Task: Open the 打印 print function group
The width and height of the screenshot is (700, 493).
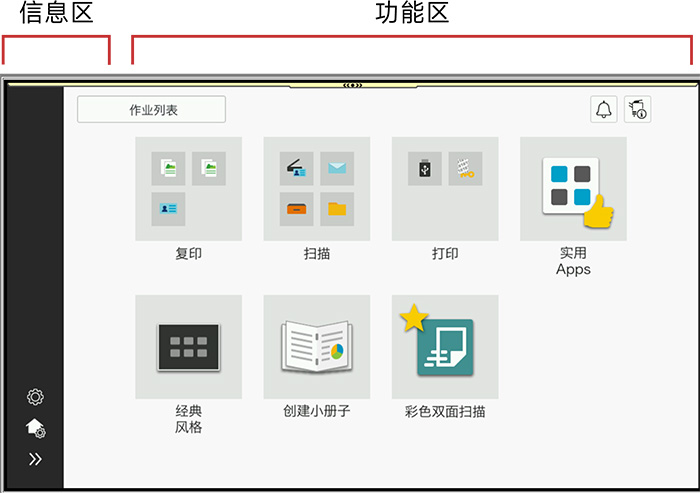Action: pos(445,189)
